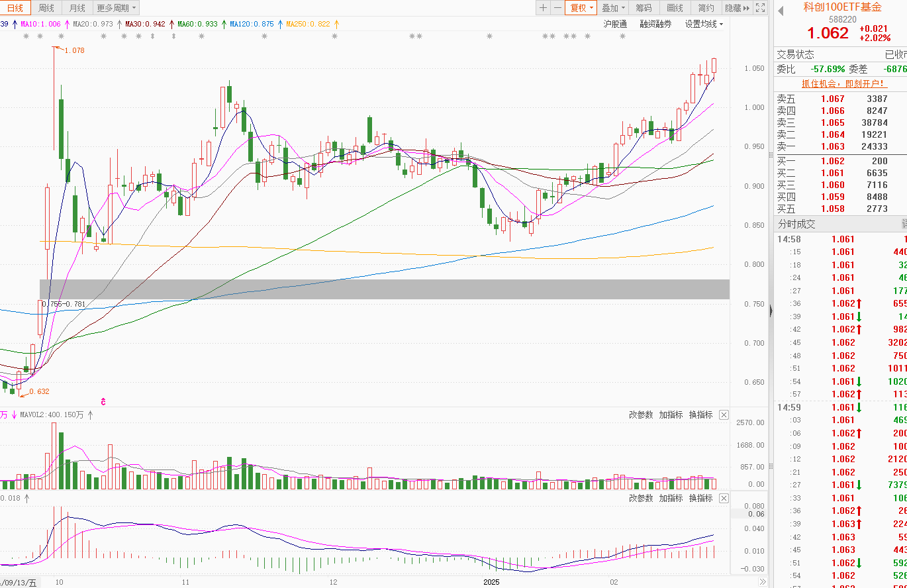Expand the 设置均线 dropdown
Screen dimensions: 907x588
click(x=704, y=24)
